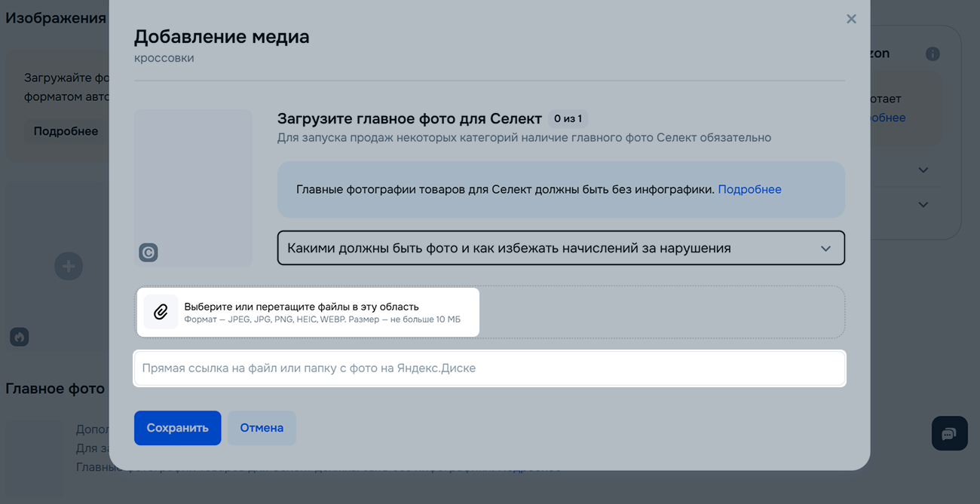Click the Загрузите главное фото для Селект heading
Image resolution: width=980 pixels, height=504 pixels.
click(409, 118)
